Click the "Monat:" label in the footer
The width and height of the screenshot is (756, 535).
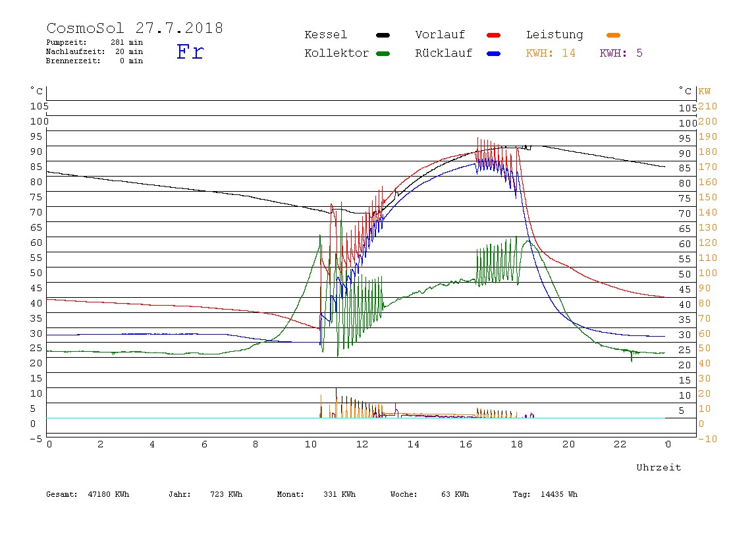[x=290, y=494]
